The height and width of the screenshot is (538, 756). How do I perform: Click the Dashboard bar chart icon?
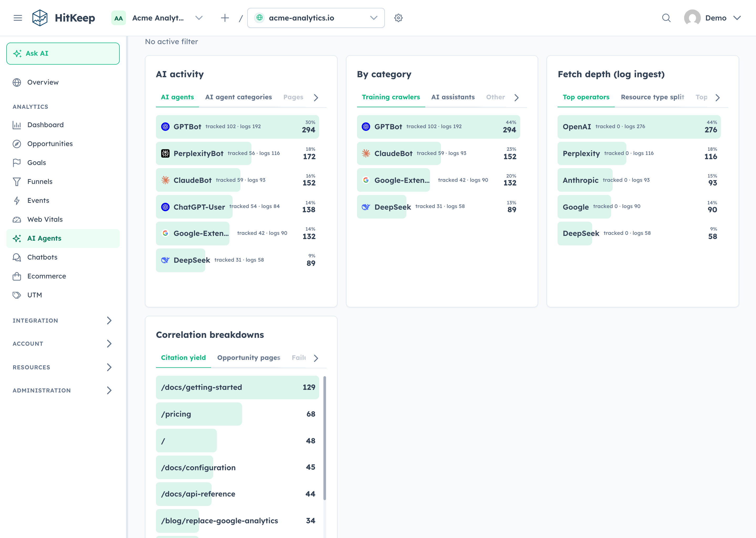point(17,125)
